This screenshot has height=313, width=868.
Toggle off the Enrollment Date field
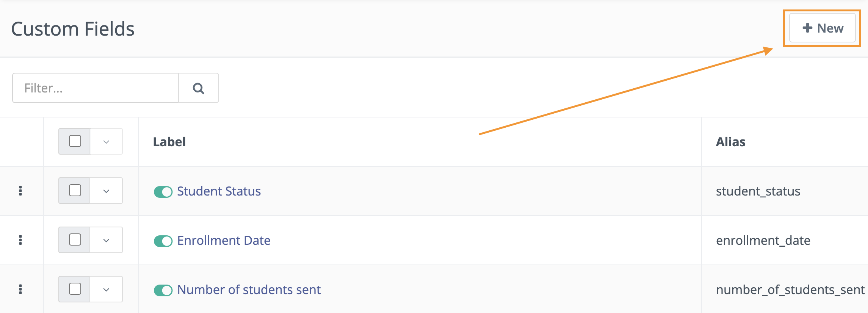(x=163, y=241)
